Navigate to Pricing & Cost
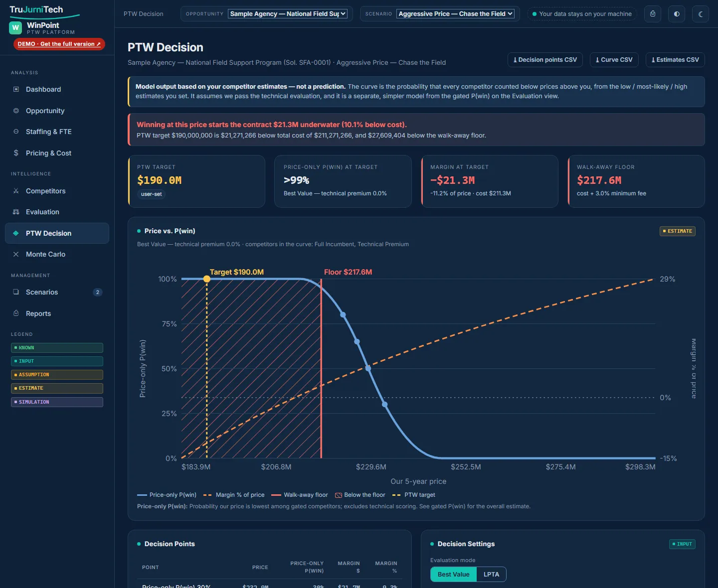Image resolution: width=718 pixels, height=588 pixels. click(x=57, y=153)
